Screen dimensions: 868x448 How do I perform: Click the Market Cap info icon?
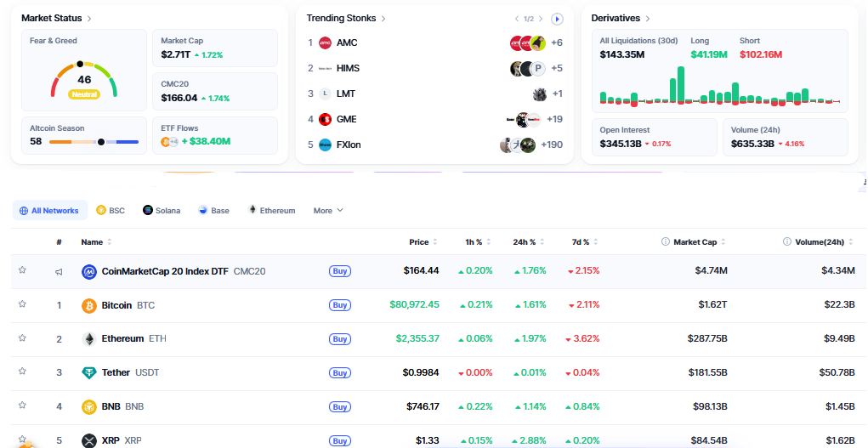point(666,241)
